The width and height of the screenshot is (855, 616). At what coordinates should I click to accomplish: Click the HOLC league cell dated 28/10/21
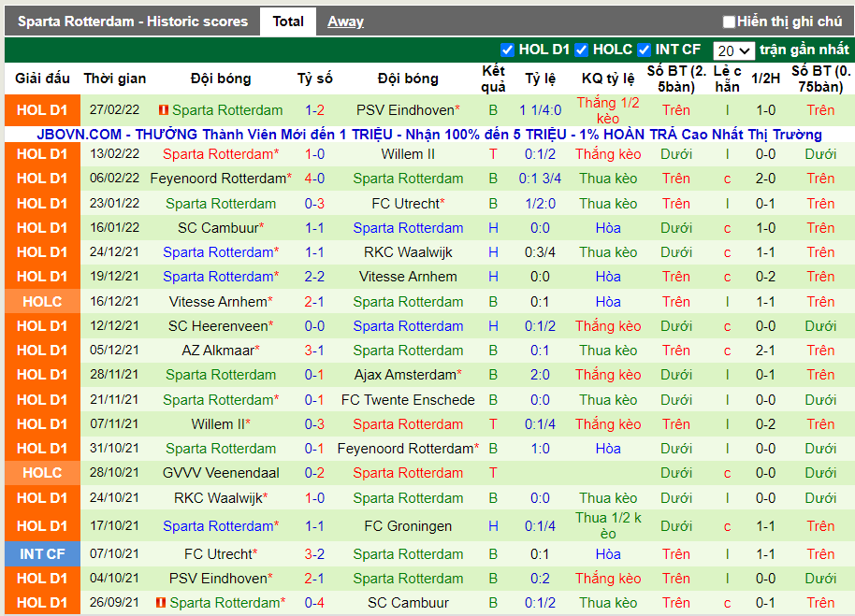point(42,473)
